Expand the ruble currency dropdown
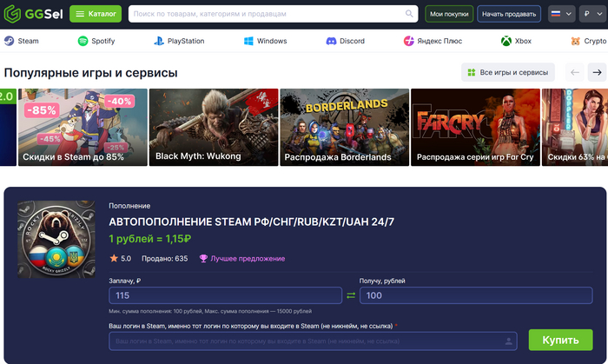608x364 pixels. 593,14
